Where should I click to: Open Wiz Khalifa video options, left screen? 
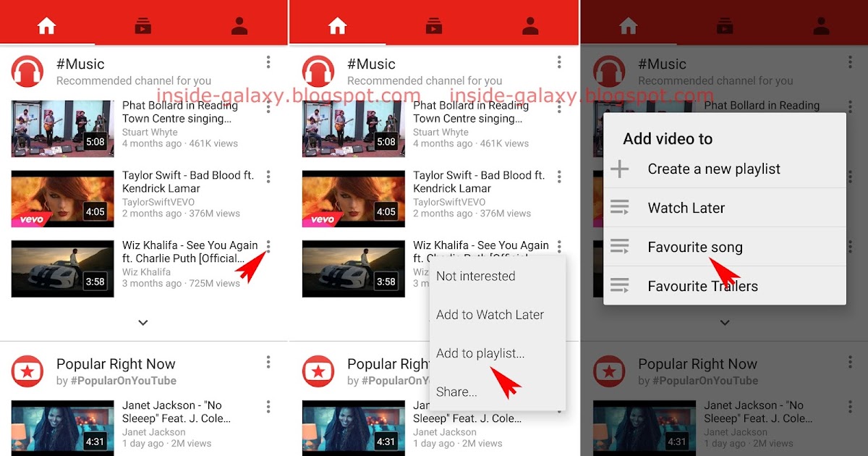pyautogui.click(x=268, y=246)
